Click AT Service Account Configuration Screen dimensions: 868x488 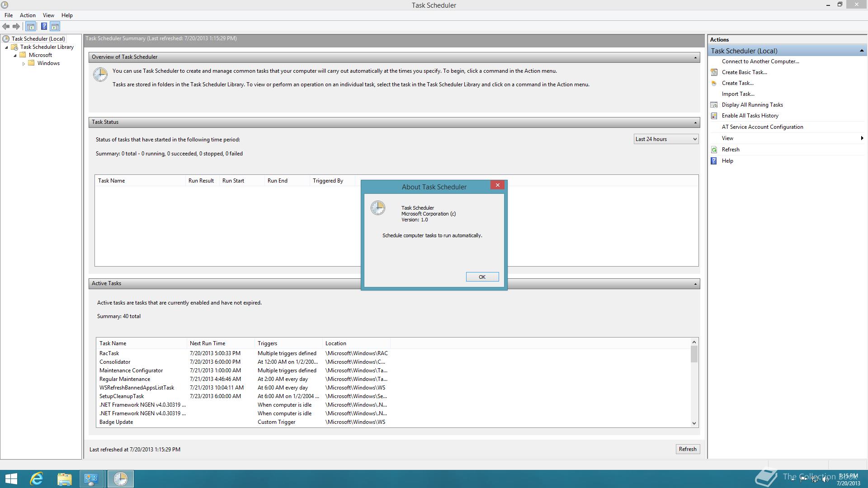tap(763, 127)
